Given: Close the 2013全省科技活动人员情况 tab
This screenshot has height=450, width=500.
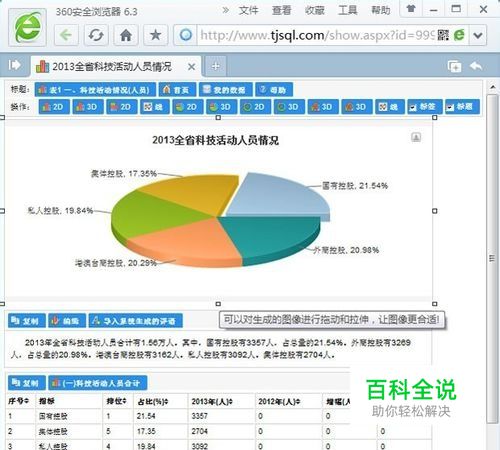Looking at the screenshot, I should tap(191, 67).
